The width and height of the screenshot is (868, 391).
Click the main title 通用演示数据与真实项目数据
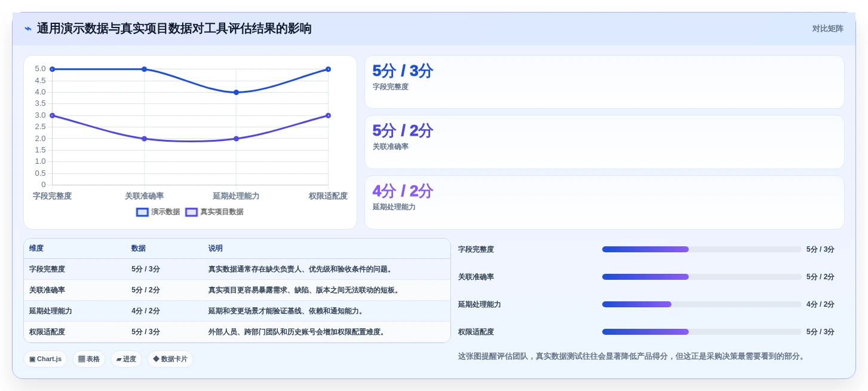click(174, 29)
